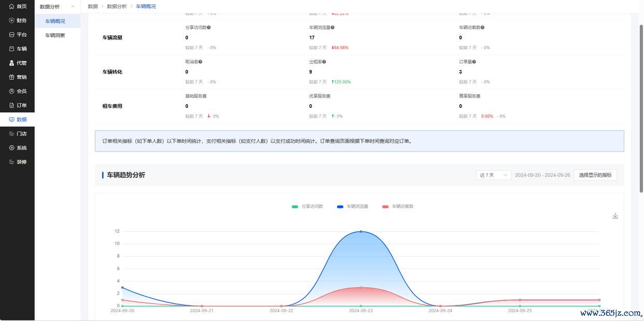Click the blue data point on 2024-09-20
The height and width of the screenshot is (321, 644).
(x=122, y=287)
